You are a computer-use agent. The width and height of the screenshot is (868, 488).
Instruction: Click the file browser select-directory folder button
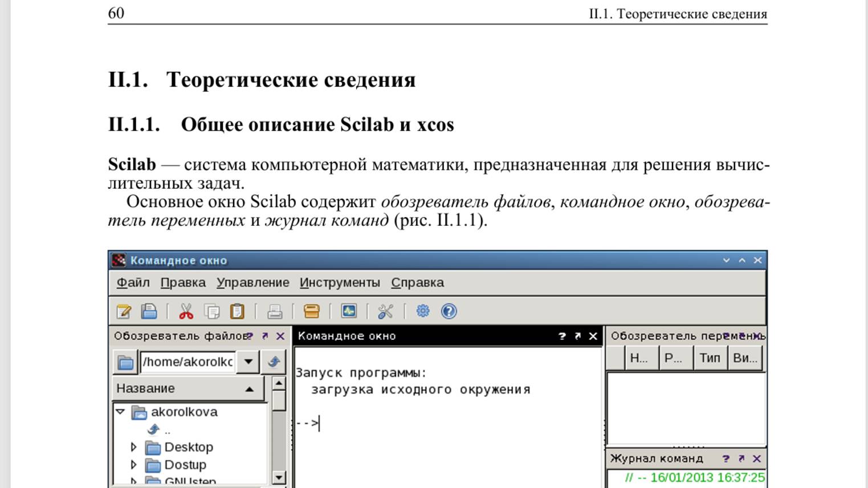pyautogui.click(x=125, y=362)
